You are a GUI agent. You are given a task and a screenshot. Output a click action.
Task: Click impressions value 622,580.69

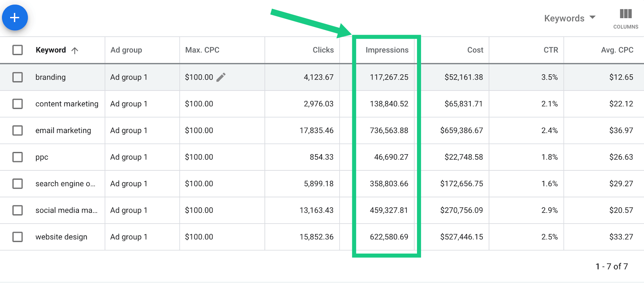click(389, 237)
